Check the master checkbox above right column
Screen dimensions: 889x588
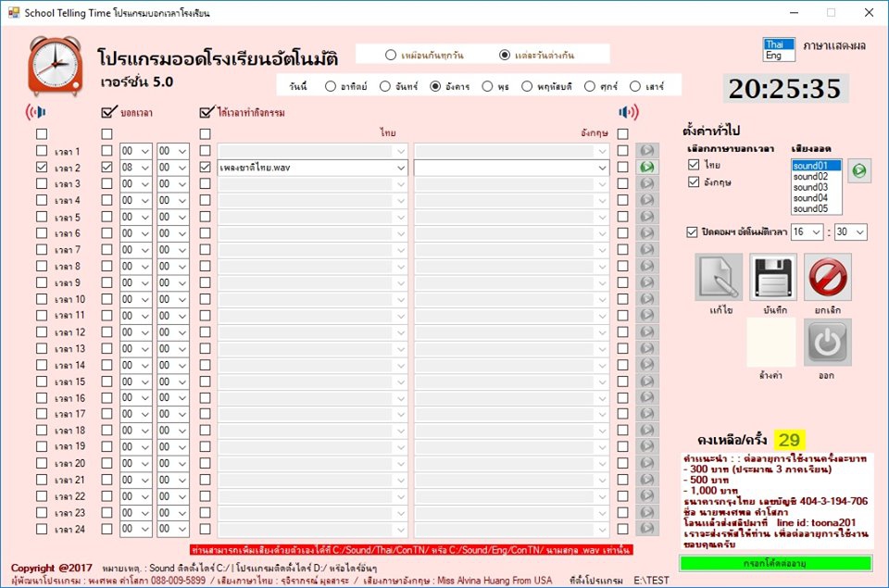[x=622, y=134]
